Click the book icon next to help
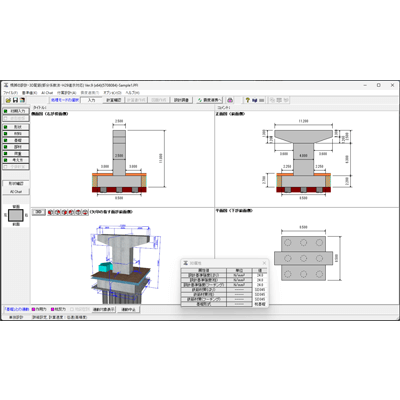 point(255,100)
